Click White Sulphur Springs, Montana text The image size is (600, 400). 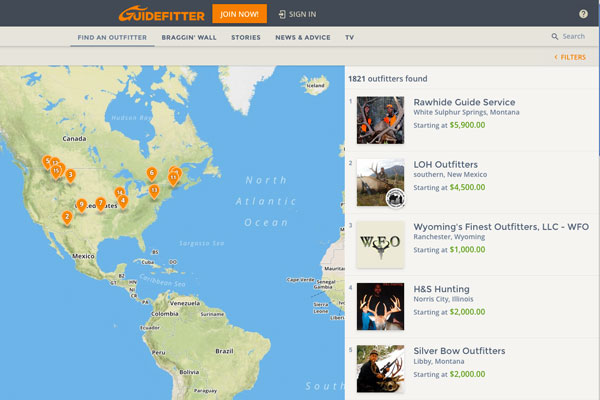(x=466, y=113)
